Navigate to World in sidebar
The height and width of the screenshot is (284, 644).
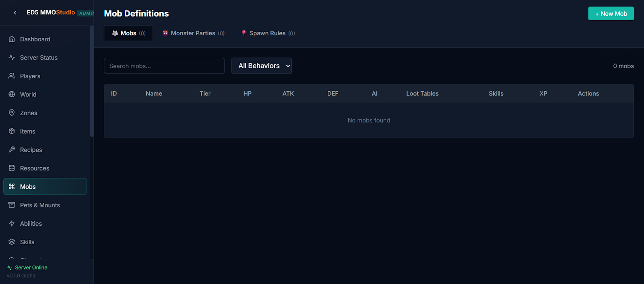[x=45, y=95]
